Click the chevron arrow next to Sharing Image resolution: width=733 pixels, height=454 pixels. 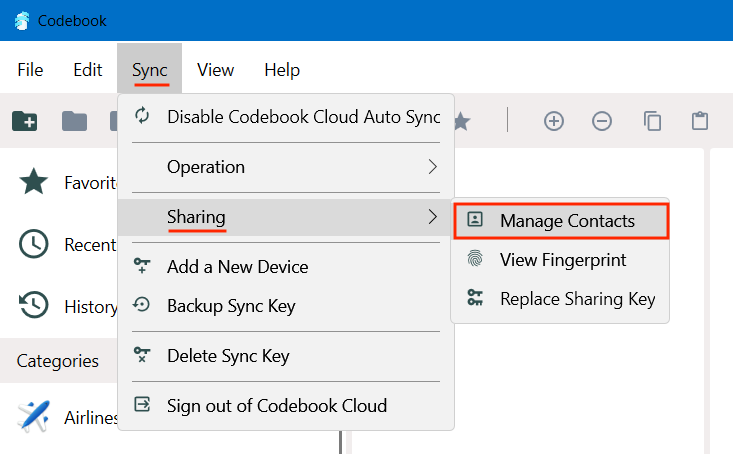pyautogui.click(x=433, y=217)
